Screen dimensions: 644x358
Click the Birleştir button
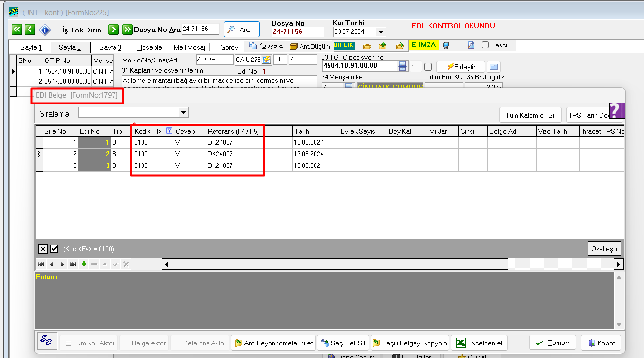click(x=460, y=67)
